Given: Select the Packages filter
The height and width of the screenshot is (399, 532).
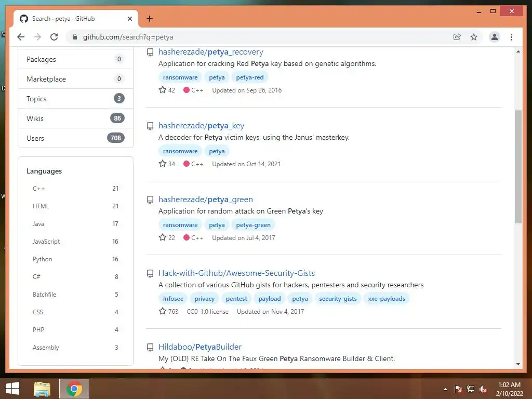Looking at the screenshot, I should 75,59.
